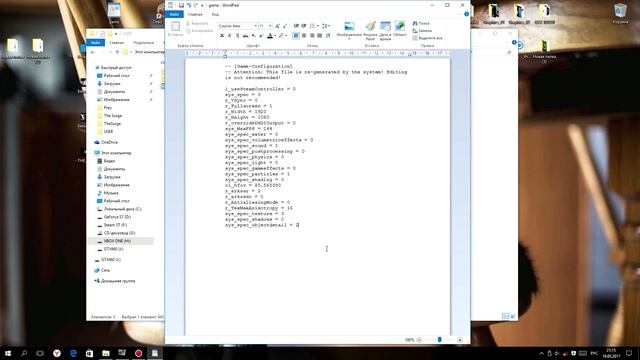Switch to Explorer Share tab
640x360 pixels.
coord(144,42)
